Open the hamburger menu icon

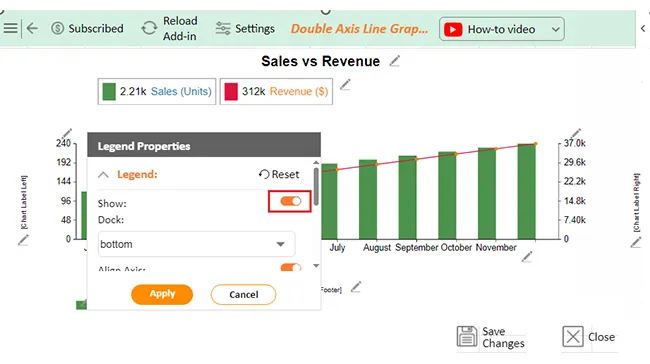pyautogui.click(x=10, y=28)
